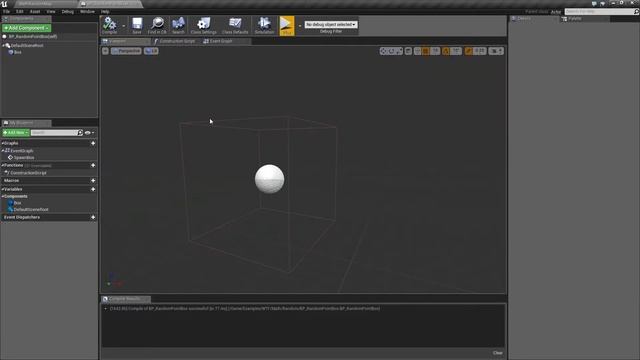This screenshot has height=360, width=640.
Task: Collapse the EventGraph tree arrow
Action: tap(3, 151)
